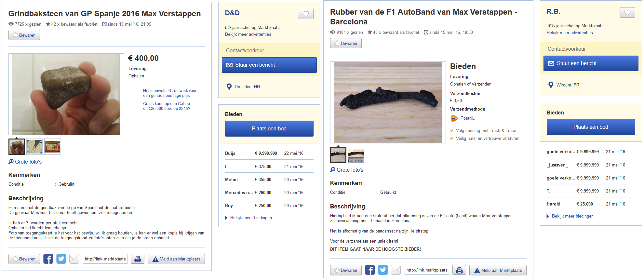Email the rubber ad with envelope icon
Viewport: 644px width, 279px height.
[x=396, y=270]
